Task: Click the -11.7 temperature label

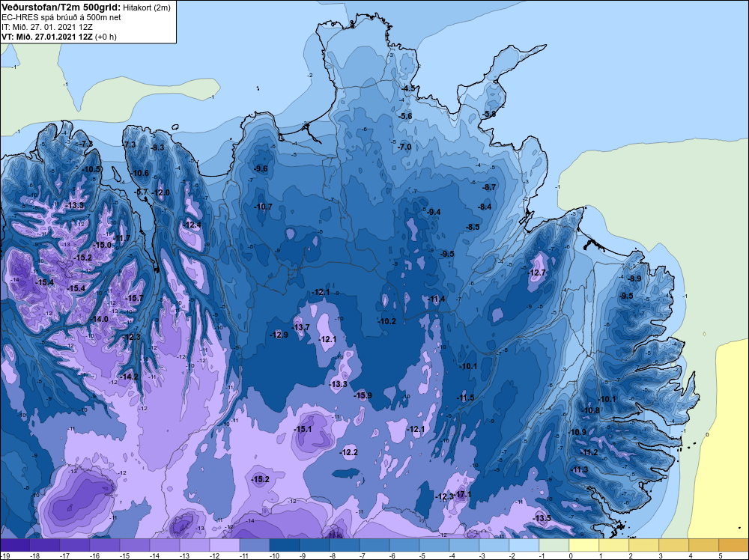Action: point(122,238)
